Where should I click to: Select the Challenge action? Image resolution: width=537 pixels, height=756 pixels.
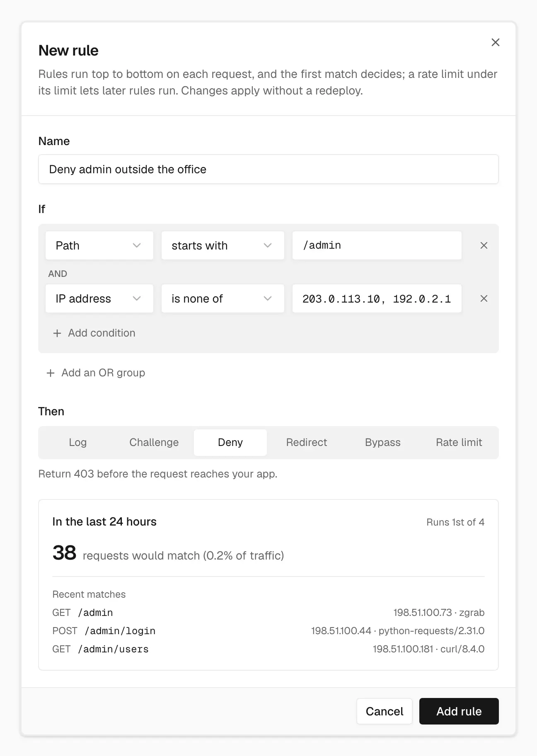point(154,443)
